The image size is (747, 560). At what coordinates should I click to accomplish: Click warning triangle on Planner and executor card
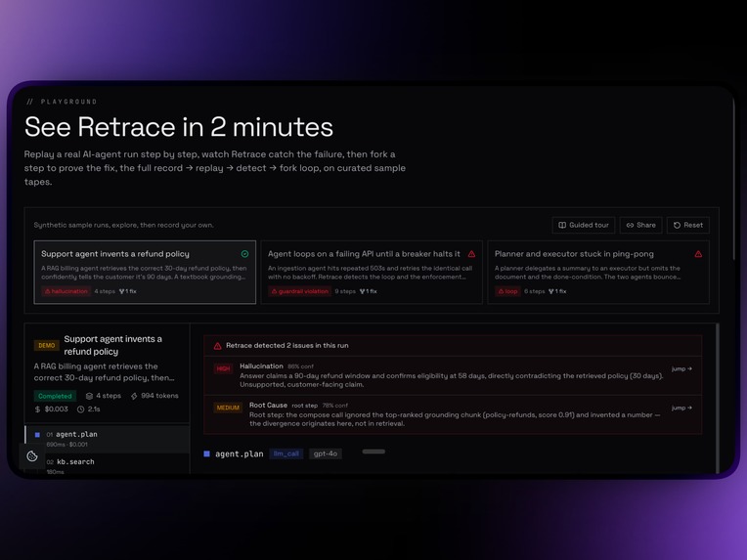tap(698, 254)
